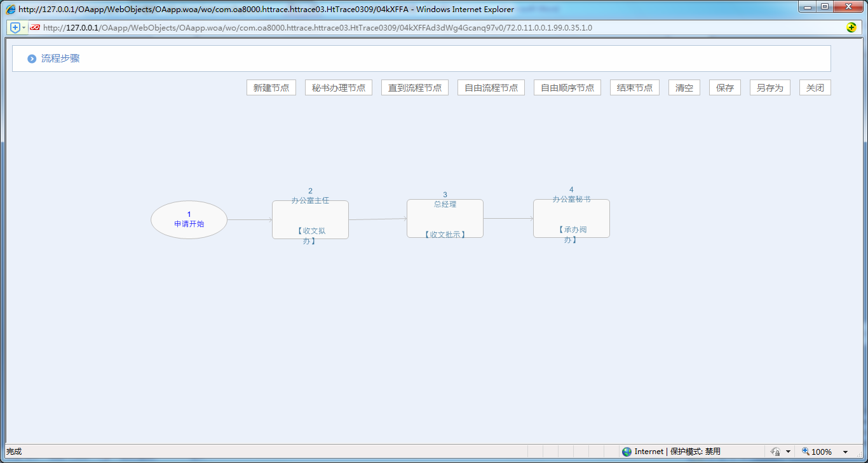
Task: Open the privacy icon dropdown arrow in status bar
Action: [x=788, y=452]
